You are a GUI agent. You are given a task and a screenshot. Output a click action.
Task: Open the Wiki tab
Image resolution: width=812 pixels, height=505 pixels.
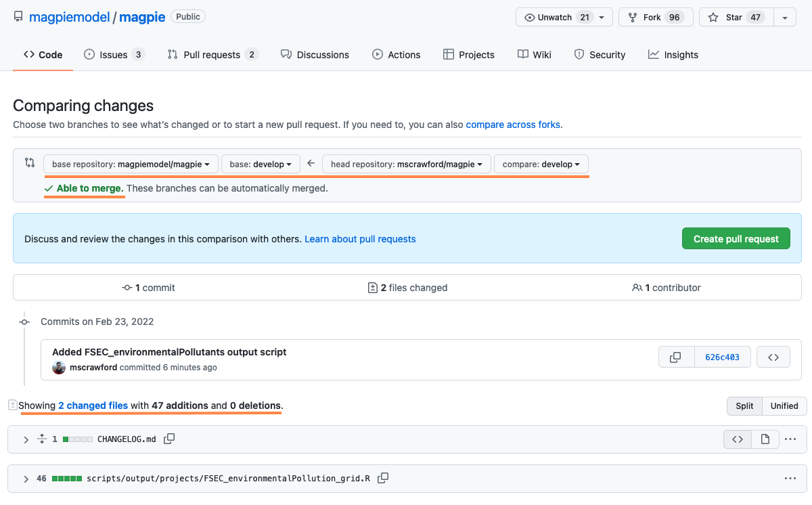(534, 55)
